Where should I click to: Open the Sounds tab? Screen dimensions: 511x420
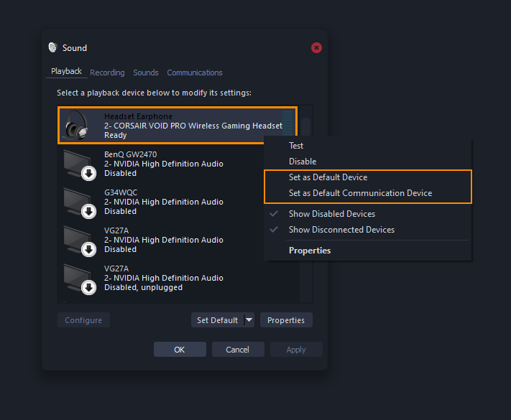pos(146,73)
